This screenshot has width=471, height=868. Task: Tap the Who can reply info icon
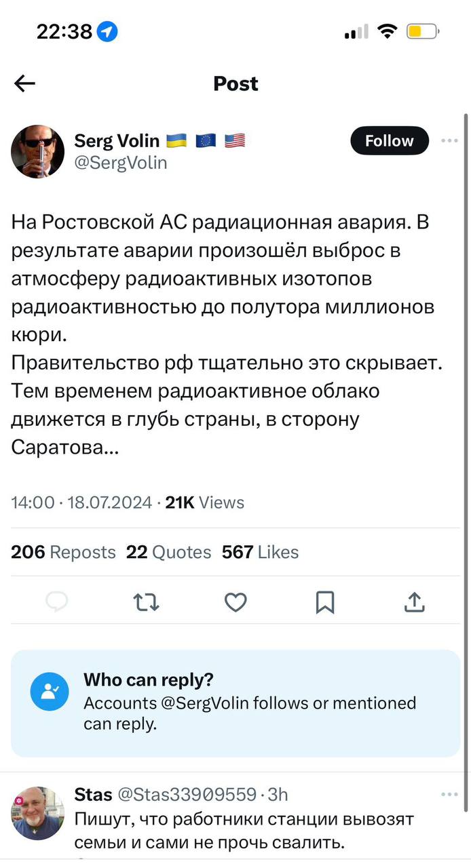coord(50,692)
